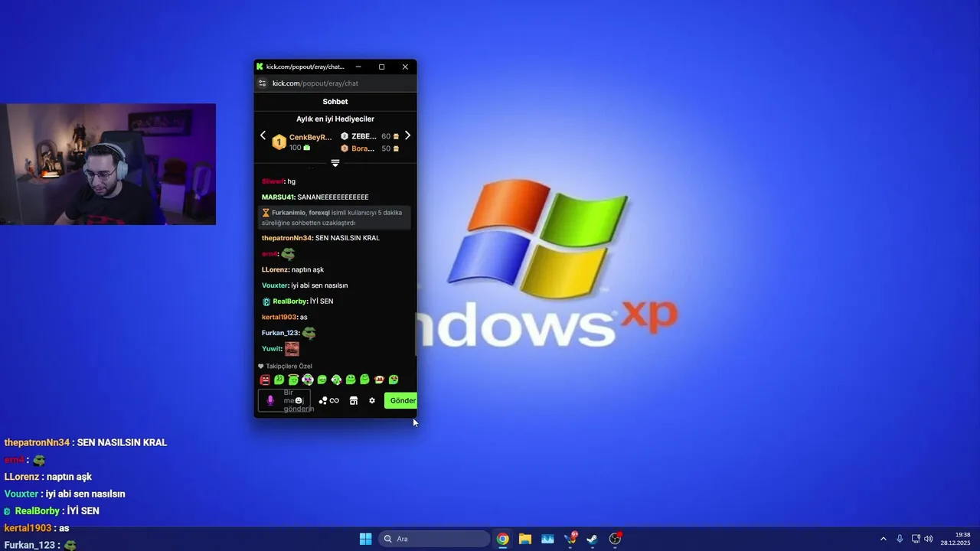This screenshot has height=551, width=980.
Task: Select the heart-eyes green emote
Action: point(394,380)
